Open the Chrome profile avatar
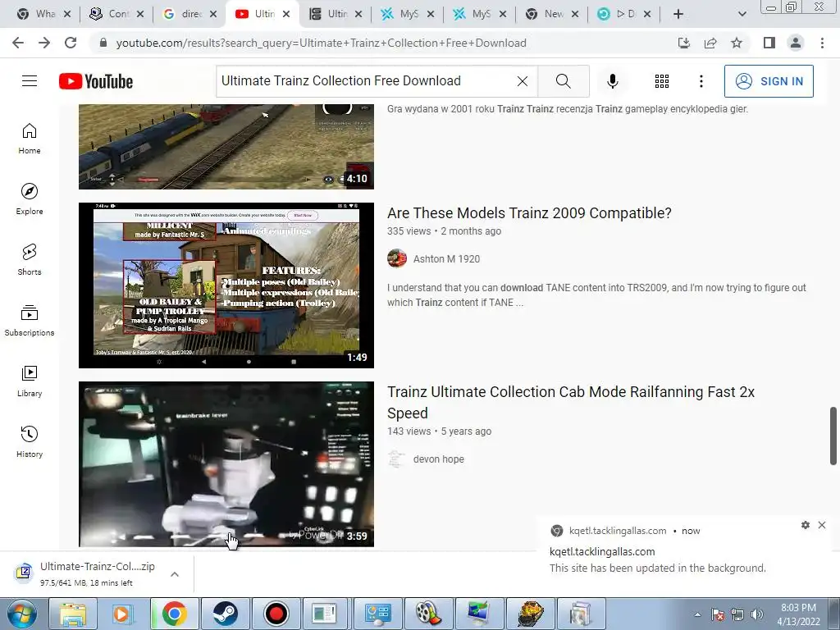 point(796,43)
